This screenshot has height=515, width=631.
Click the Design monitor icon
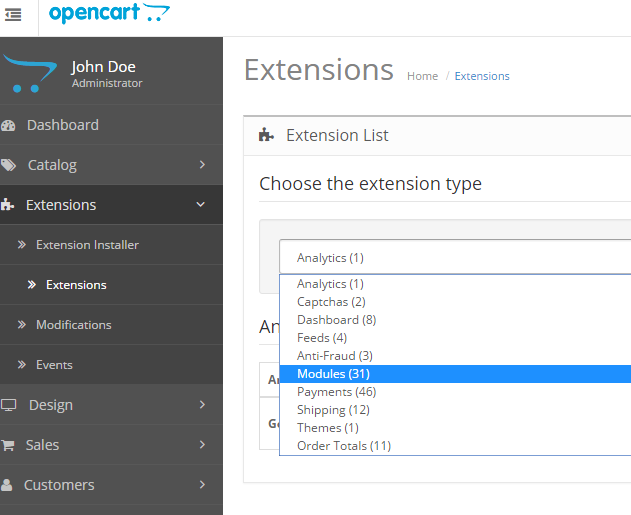(9, 405)
